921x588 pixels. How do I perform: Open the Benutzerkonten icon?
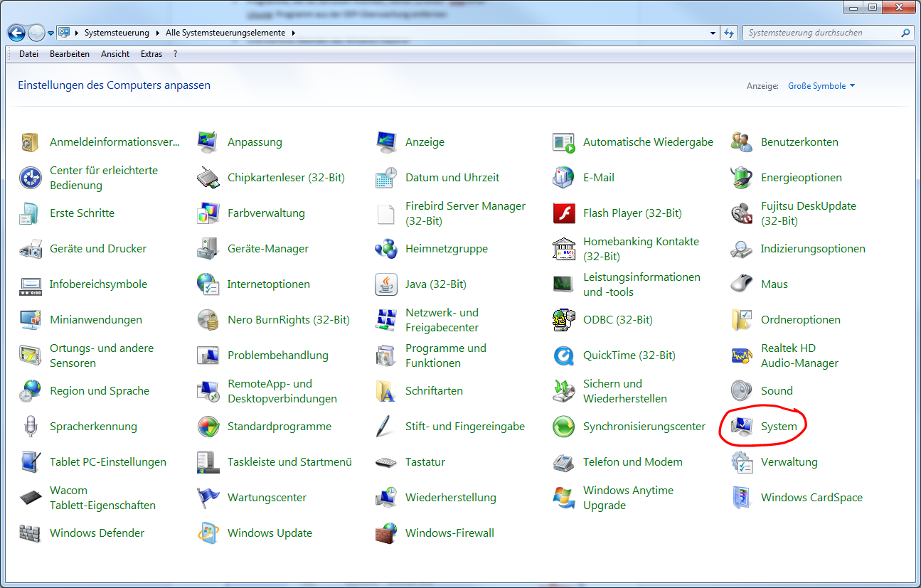[742, 142]
